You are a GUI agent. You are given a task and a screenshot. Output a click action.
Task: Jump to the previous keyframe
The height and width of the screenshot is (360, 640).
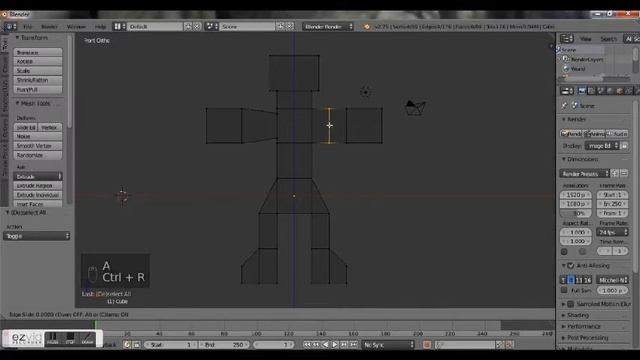coord(316,345)
